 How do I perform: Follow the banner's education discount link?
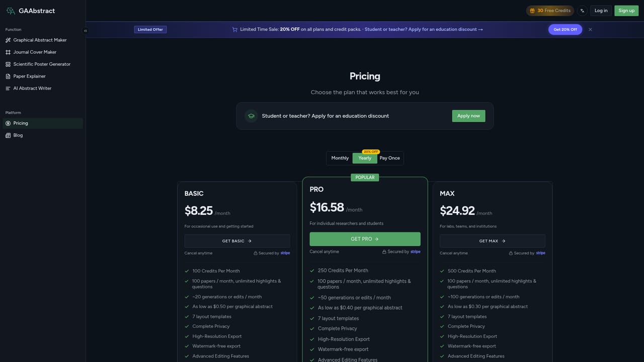coord(424,30)
